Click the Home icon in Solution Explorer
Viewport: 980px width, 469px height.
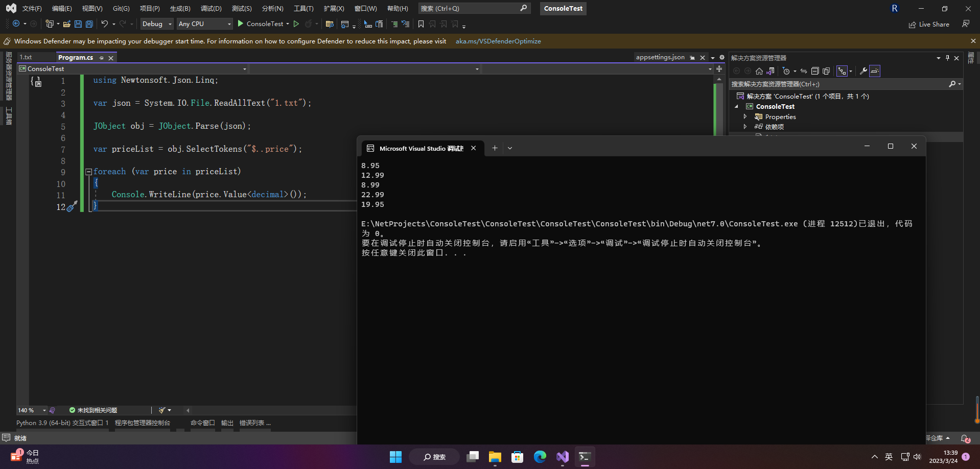(759, 71)
